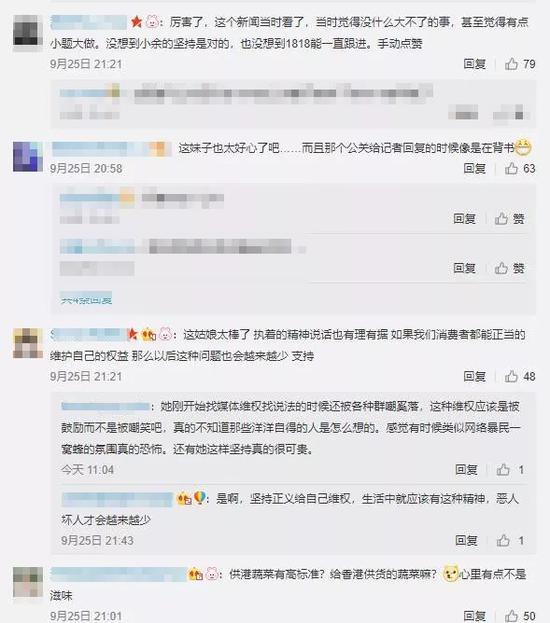Reply to the 9月25日 20:58 comment

click(474, 168)
